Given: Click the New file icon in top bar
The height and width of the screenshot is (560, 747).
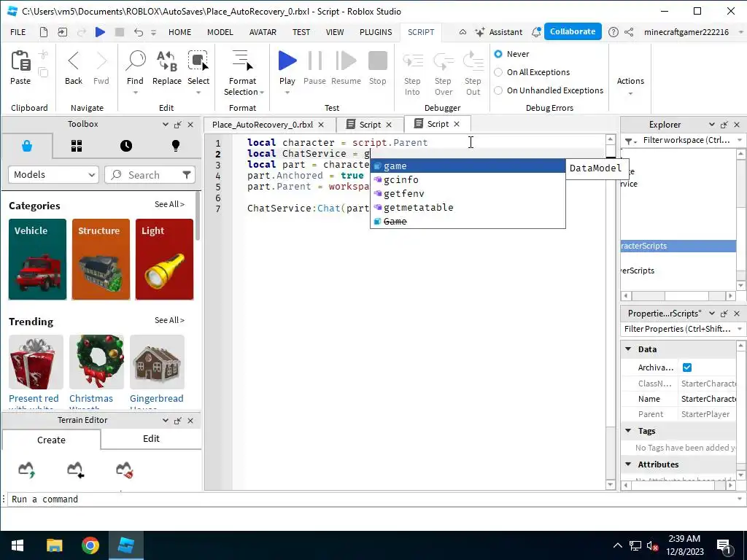Looking at the screenshot, I should [43, 32].
